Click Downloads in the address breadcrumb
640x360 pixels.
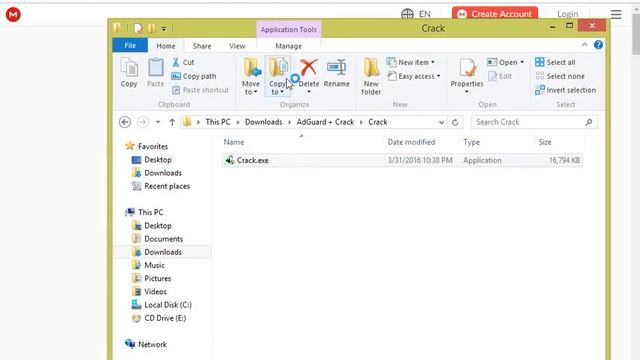(x=264, y=122)
